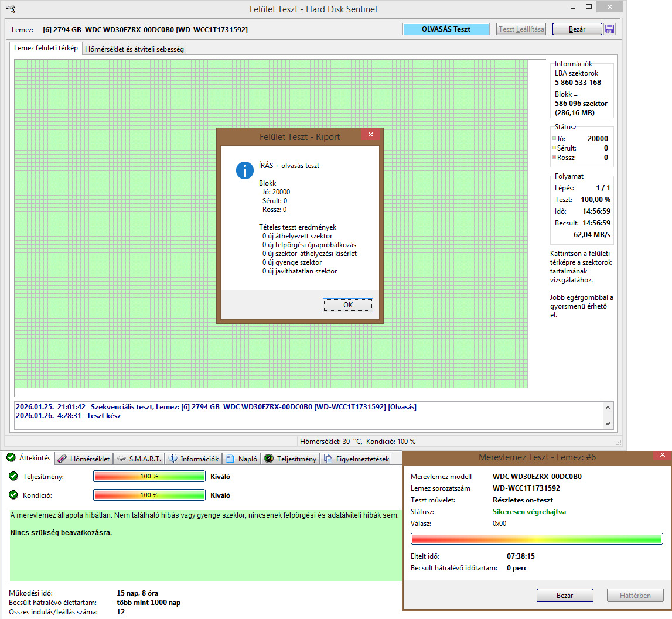Viewport: 672px width, 619px height.
Task: Click the transfer speed value '62,04 MB/s'
Action: click(592, 234)
